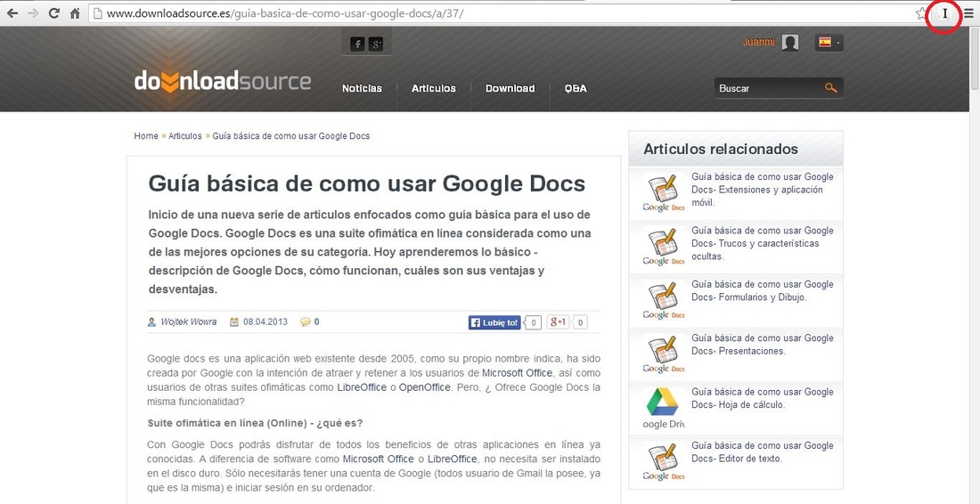Click the browser address bar URL
The image size is (980, 504).
285,13
